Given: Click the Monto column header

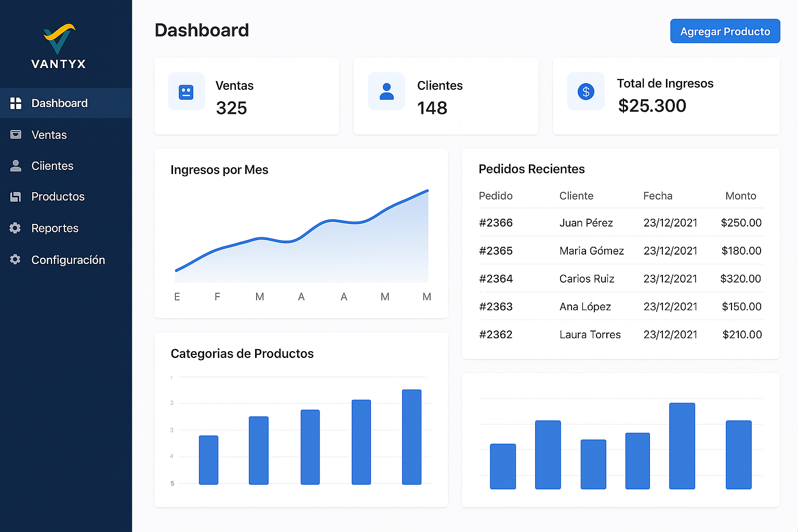Looking at the screenshot, I should [x=740, y=196].
